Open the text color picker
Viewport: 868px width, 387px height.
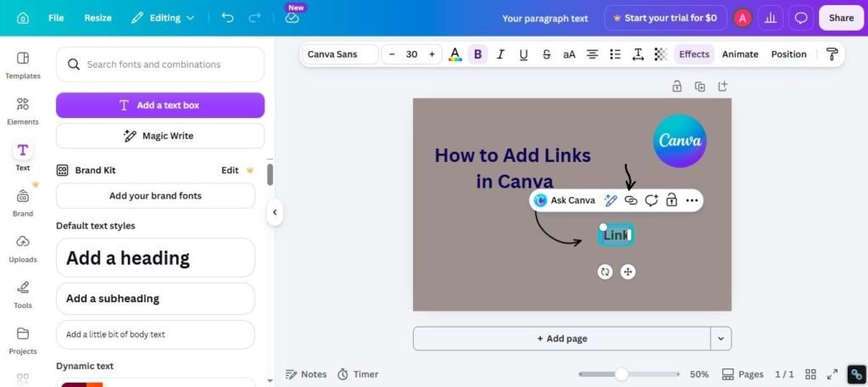(455, 54)
